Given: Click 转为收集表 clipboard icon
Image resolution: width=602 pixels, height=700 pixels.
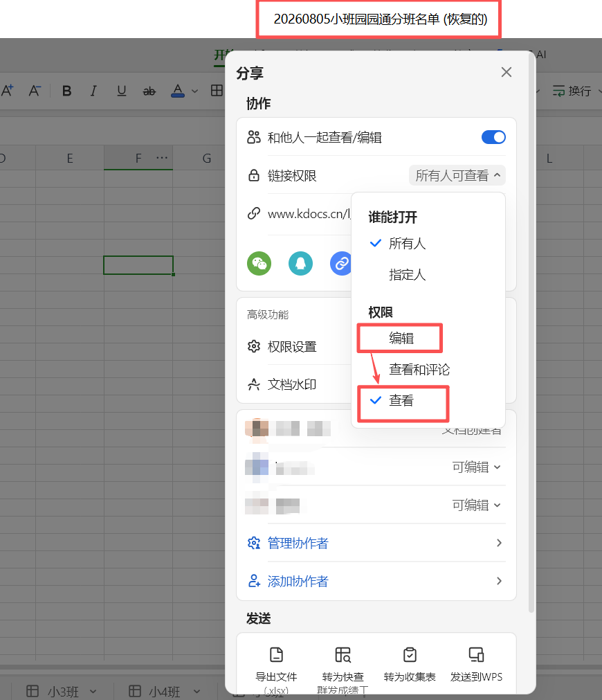Looking at the screenshot, I should [x=410, y=655].
